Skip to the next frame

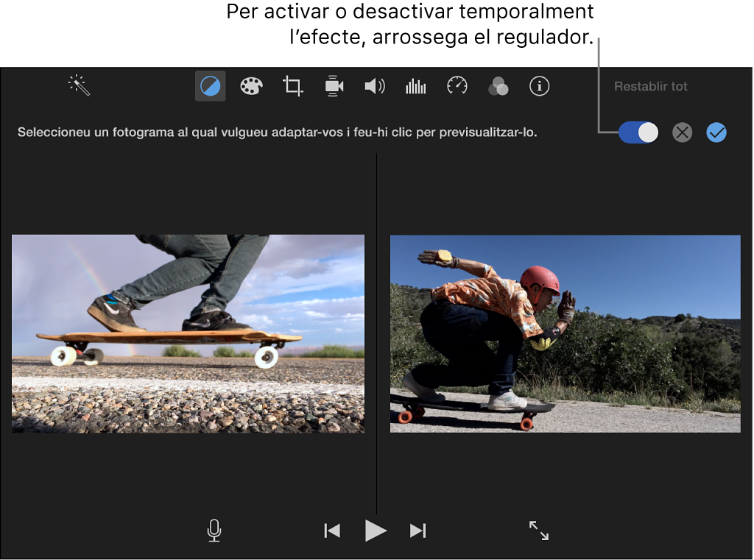[417, 531]
